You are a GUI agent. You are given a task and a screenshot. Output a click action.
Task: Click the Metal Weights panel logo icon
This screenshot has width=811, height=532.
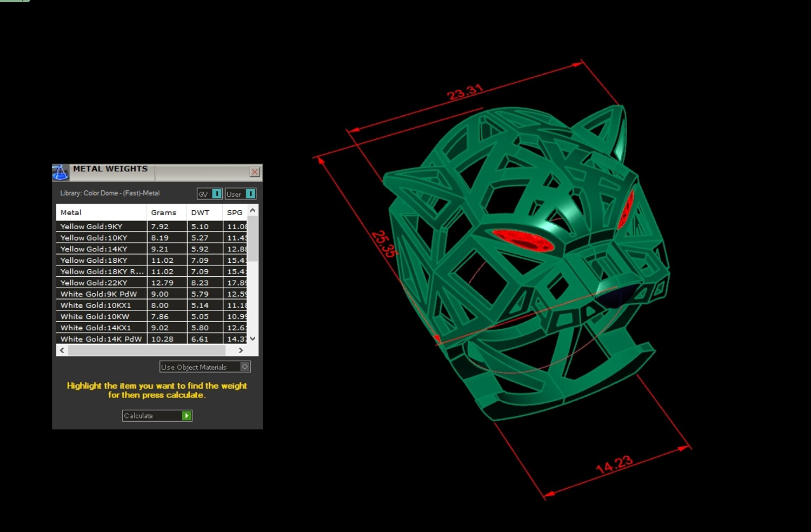(x=60, y=172)
